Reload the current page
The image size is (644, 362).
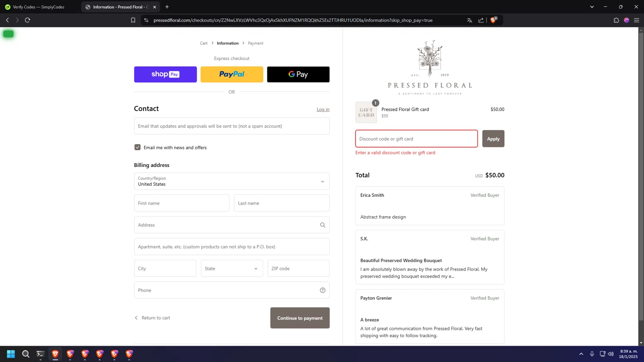(x=27, y=20)
